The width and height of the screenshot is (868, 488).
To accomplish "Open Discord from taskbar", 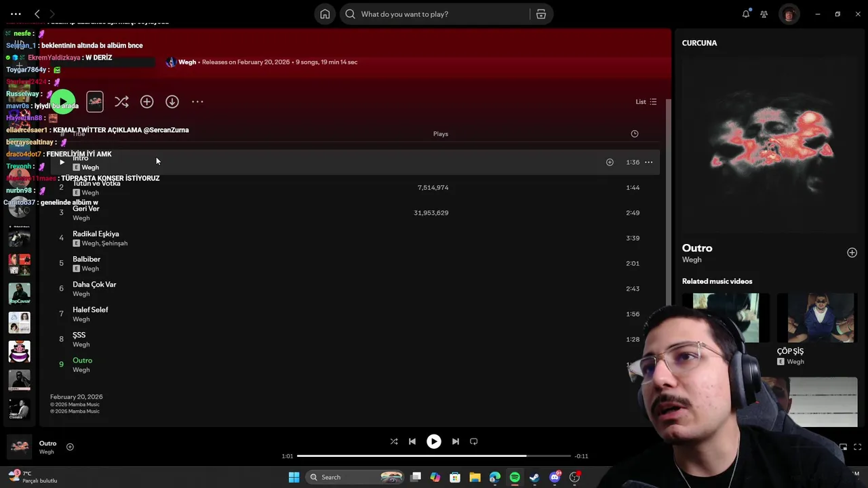I will [555, 477].
